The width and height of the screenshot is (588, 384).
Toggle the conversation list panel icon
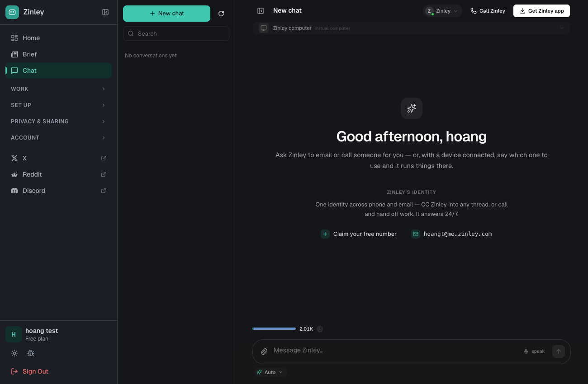[261, 11]
